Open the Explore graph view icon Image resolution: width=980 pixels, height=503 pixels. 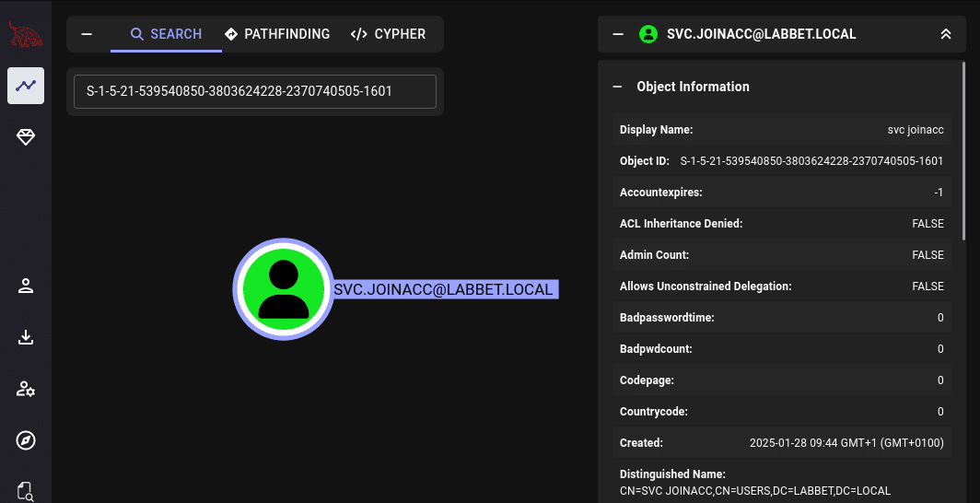click(26, 86)
